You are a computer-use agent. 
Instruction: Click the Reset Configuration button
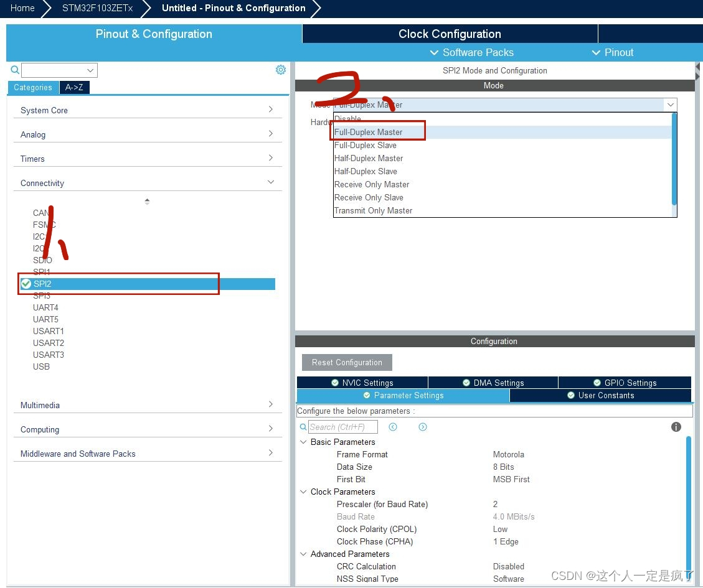tap(347, 363)
